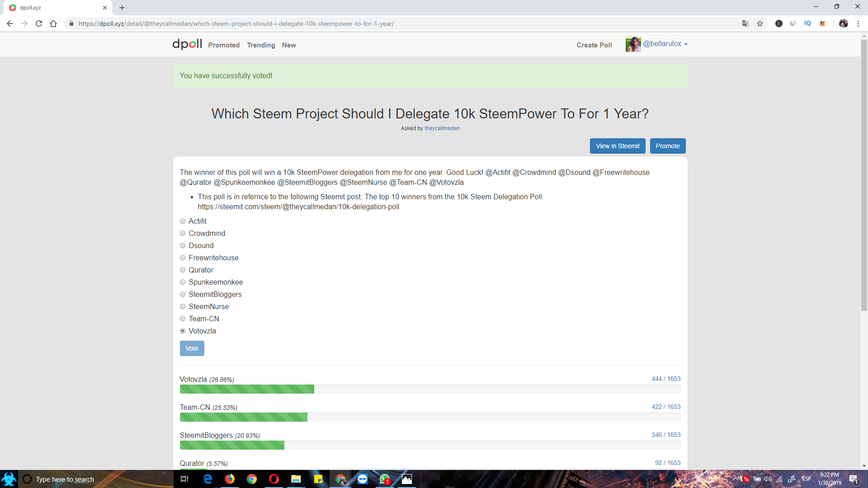The height and width of the screenshot is (488, 868).
Task: Select the SteemitBloggers radio option
Action: (183, 294)
